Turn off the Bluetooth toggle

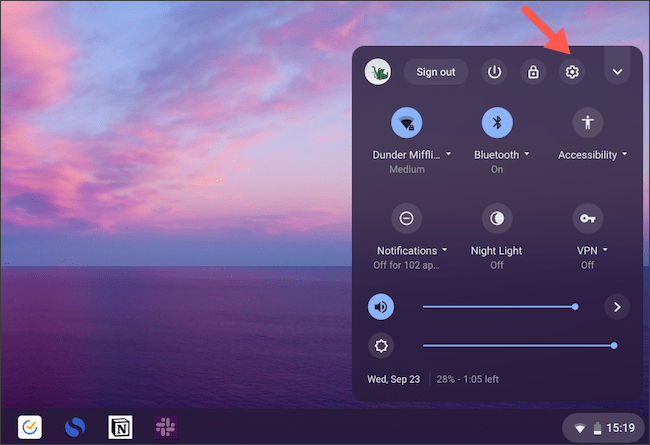[x=497, y=123]
